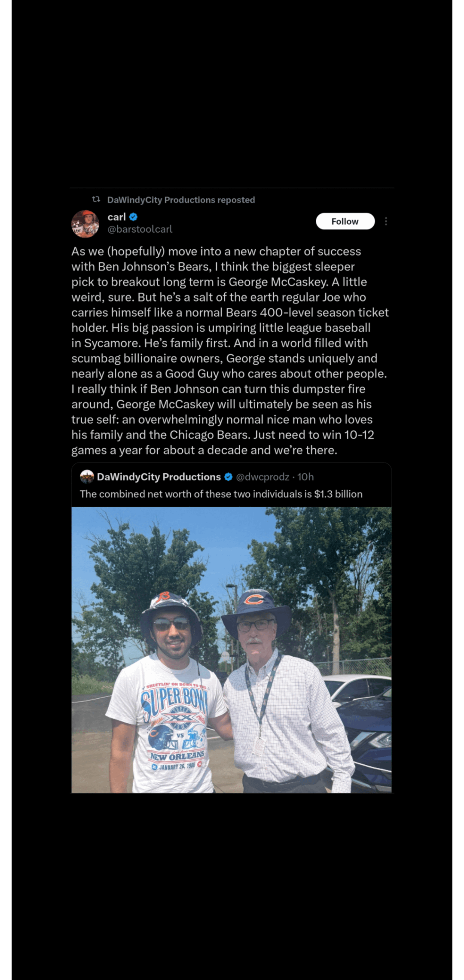Click the small DaWindyCity avatar in quoted post
Viewport: 464px width, 980px height.
pos(87,477)
